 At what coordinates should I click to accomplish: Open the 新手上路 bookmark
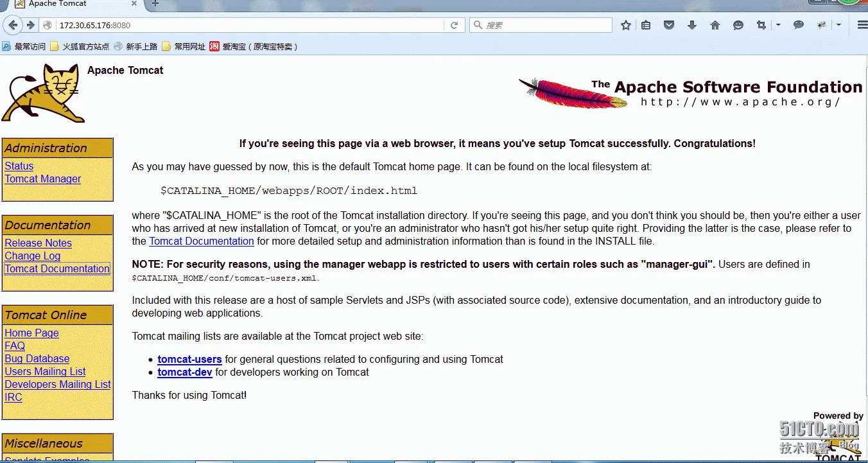[135, 46]
